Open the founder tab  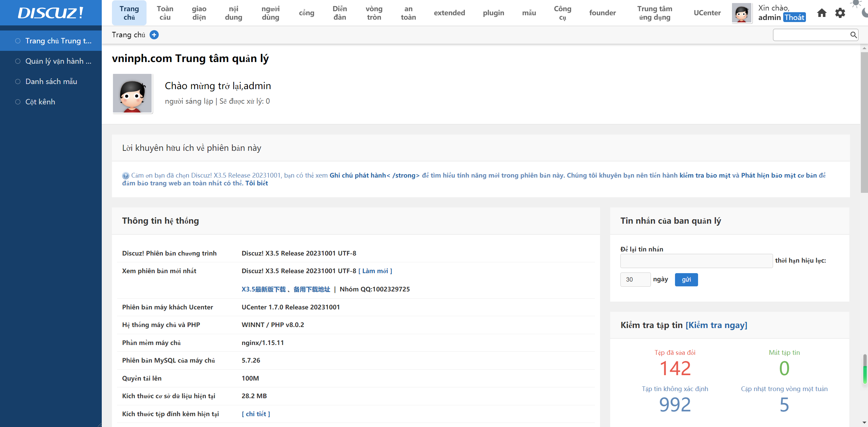602,13
